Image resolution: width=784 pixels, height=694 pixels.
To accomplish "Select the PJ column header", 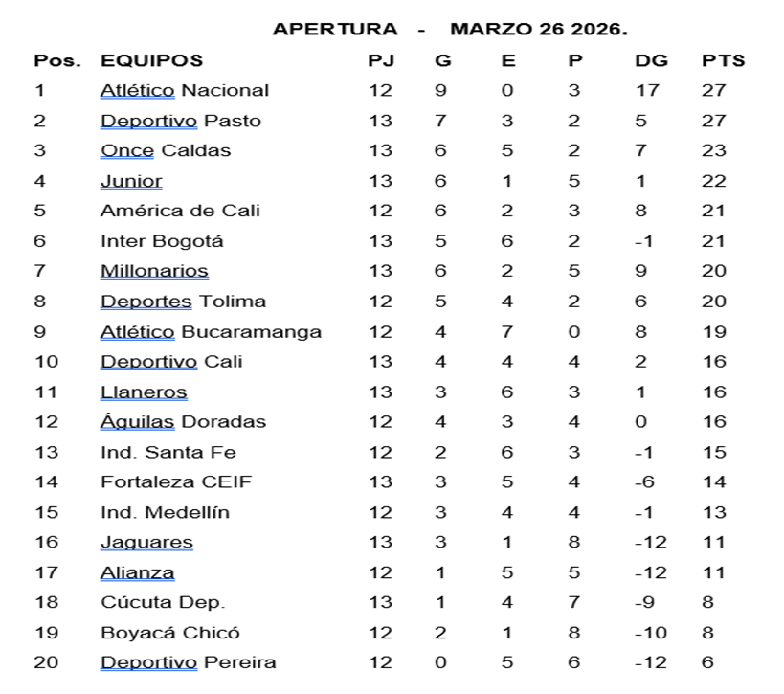I will 380,60.
